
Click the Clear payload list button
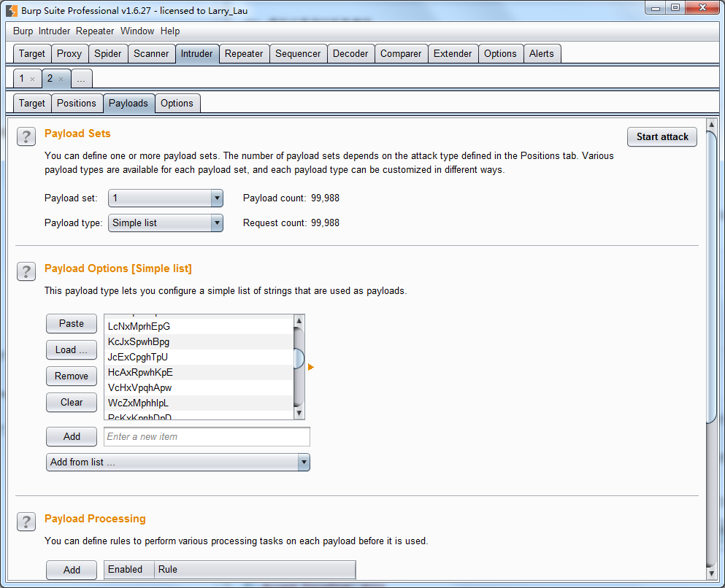click(72, 402)
